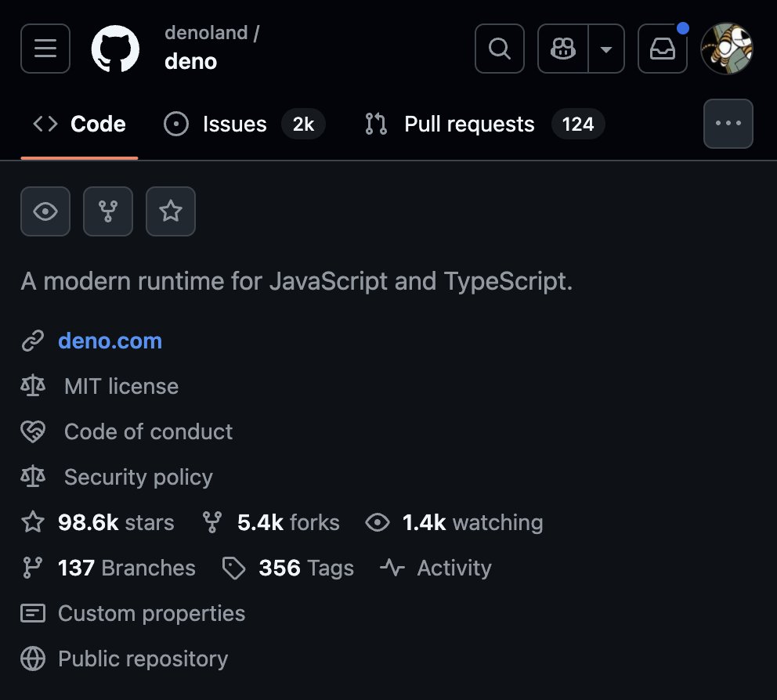This screenshot has width=777, height=700.
Task: Star the repository with star button
Action: 171,211
